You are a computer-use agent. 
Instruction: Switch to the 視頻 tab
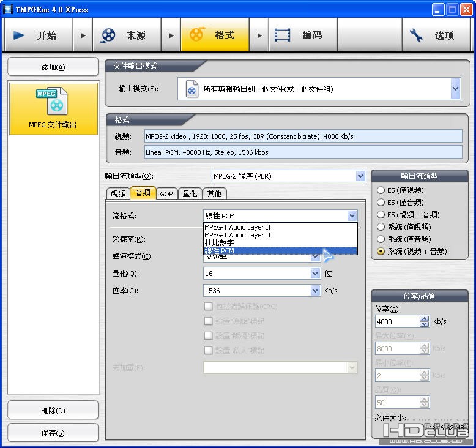click(x=119, y=193)
